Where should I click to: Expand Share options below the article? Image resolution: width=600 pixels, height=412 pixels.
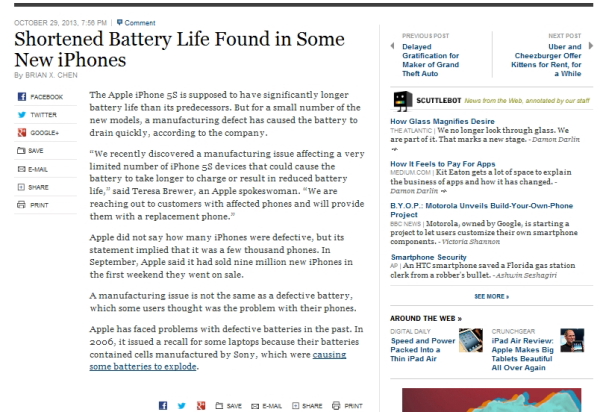click(294, 405)
